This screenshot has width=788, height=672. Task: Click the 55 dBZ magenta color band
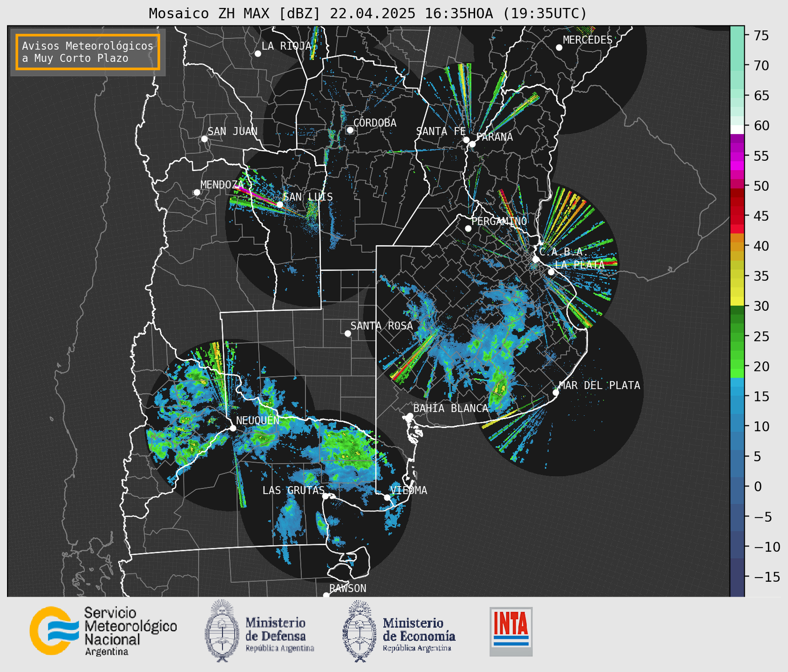coord(737,156)
